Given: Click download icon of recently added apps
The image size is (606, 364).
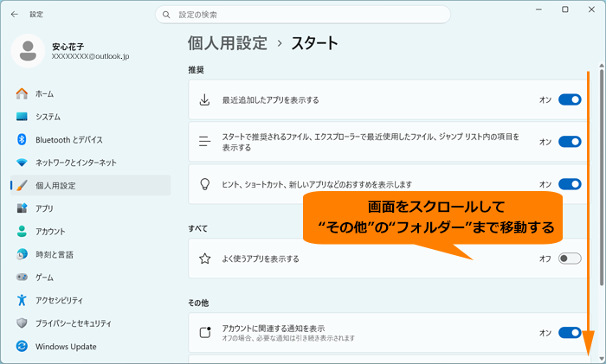Looking at the screenshot, I should pyautogui.click(x=204, y=100).
